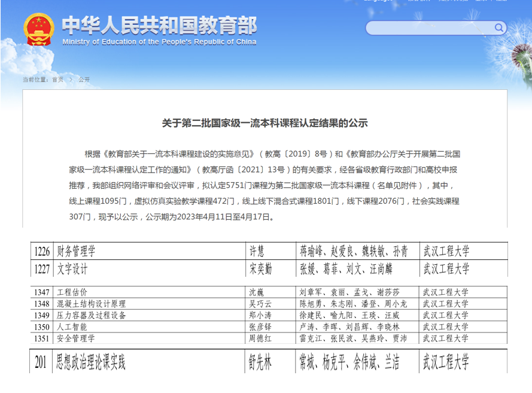Click team members 蒋瑜峰、赵爱良、魏轶敏、孙青
This screenshot has width=532, height=393.
click(x=354, y=251)
